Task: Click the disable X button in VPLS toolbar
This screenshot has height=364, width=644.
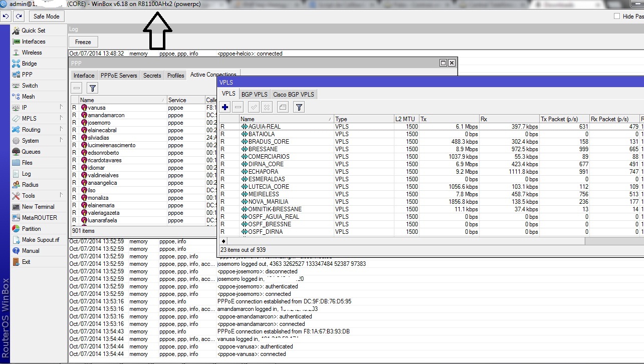Action: 267,107
